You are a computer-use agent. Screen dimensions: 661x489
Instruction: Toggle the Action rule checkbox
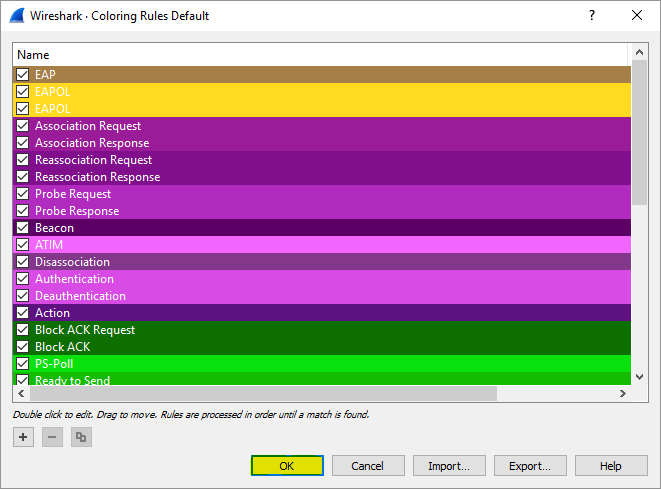[23, 312]
